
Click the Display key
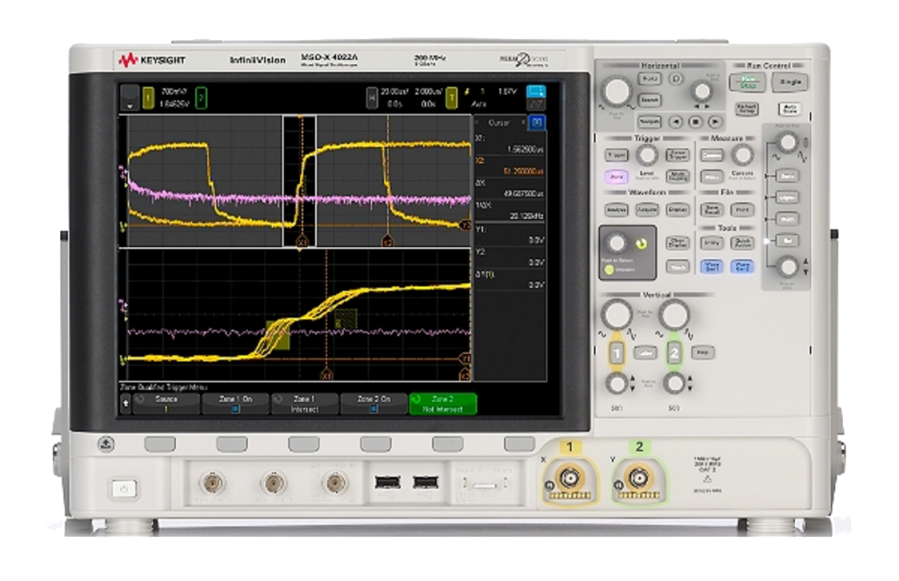coord(677,210)
